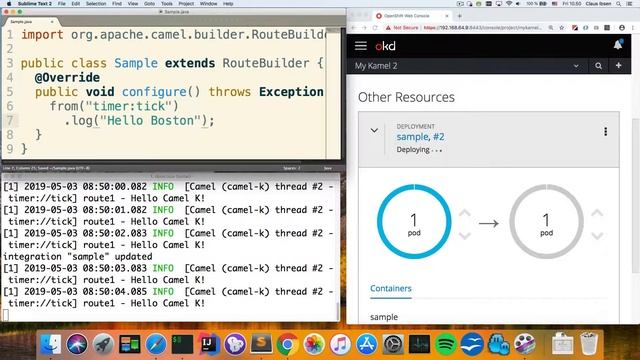
Task: Open Siri from the dock
Action: coord(77,344)
